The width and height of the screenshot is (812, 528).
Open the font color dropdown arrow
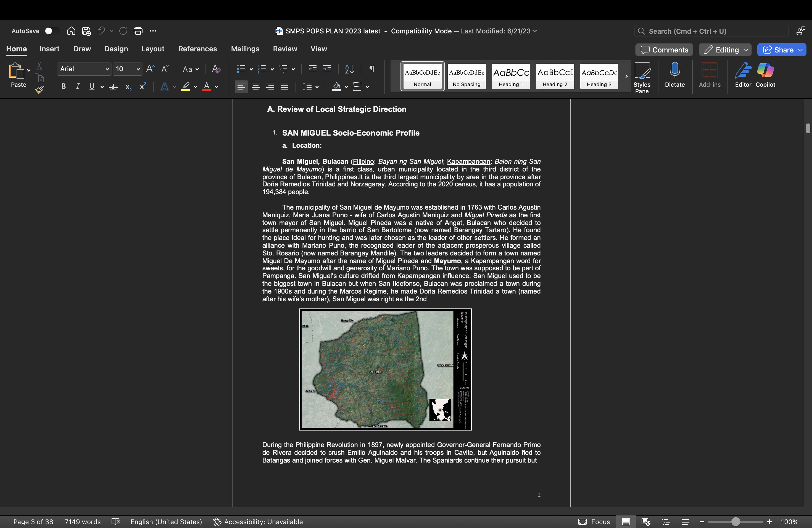(x=217, y=87)
